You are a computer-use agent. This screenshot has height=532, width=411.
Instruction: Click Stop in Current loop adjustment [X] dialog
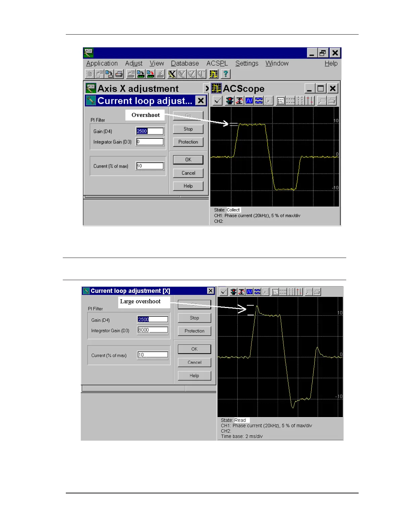click(194, 318)
